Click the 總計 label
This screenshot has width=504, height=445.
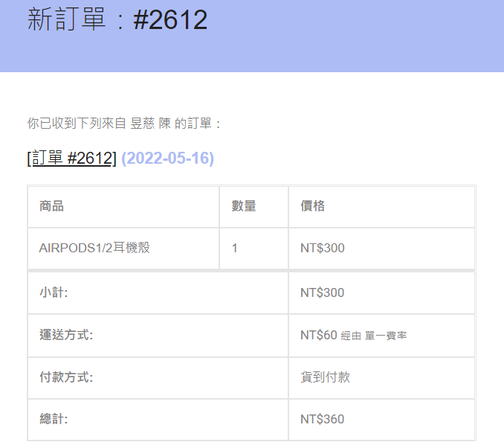(54, 419)
